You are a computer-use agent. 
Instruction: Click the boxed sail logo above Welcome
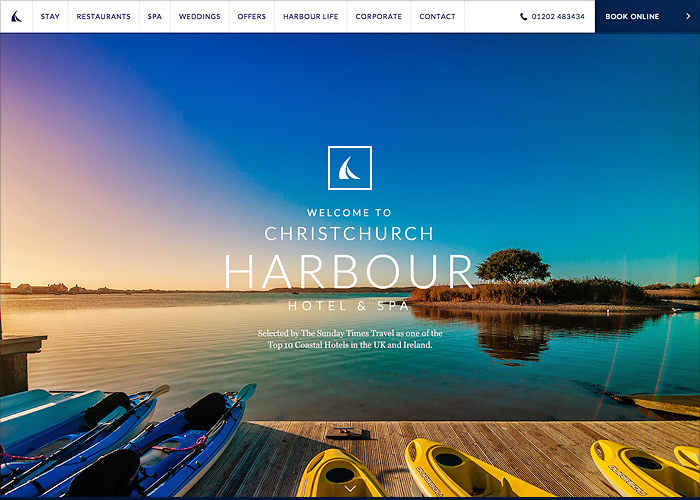pos(350,168)
